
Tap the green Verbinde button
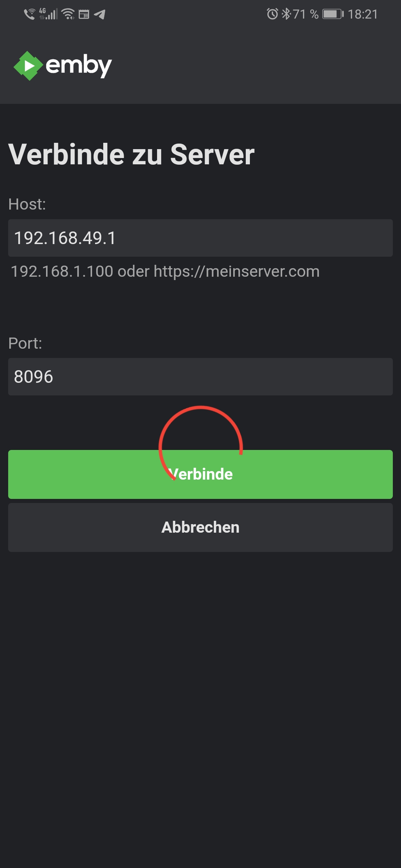click(200, 474)
